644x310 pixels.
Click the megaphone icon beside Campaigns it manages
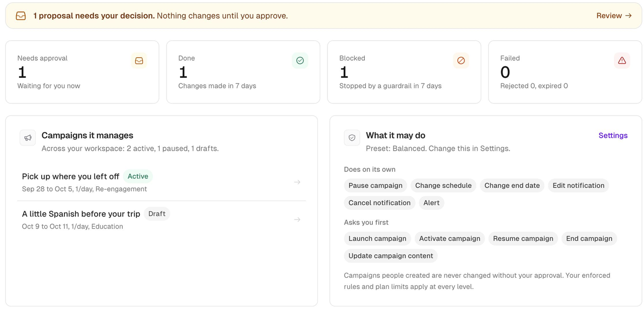coord(28,138)
